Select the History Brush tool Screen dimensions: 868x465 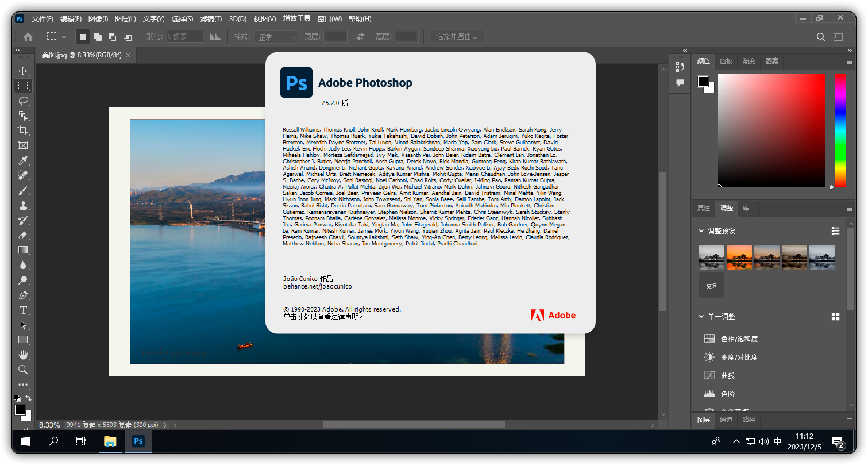(23, 220)
